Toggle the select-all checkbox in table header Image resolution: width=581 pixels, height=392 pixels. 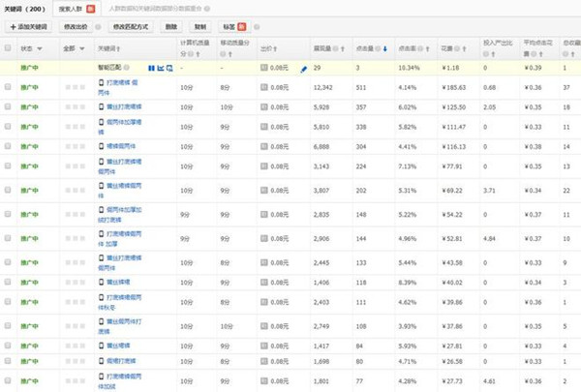[8, 47]
